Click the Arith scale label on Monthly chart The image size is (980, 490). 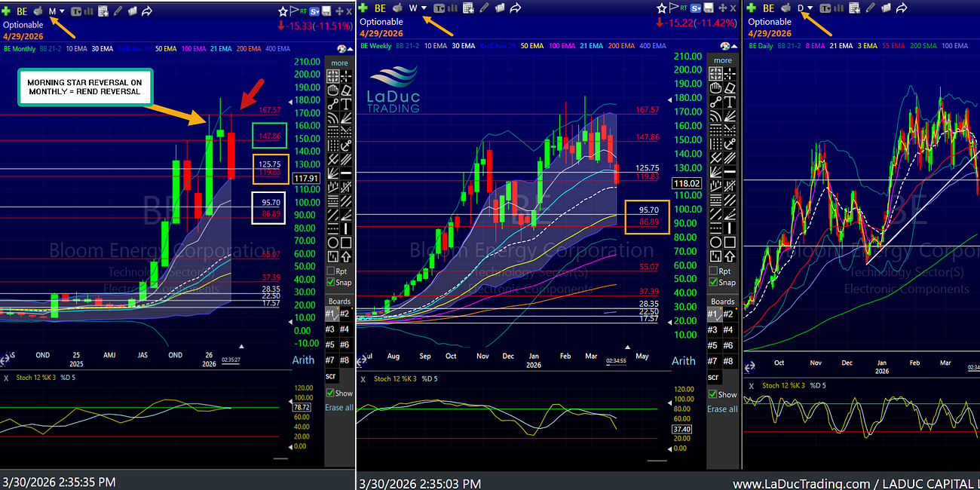coord(303,360)
